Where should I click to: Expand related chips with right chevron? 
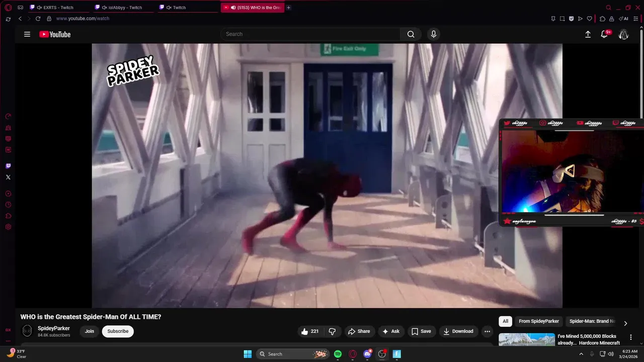pos(625,323)
